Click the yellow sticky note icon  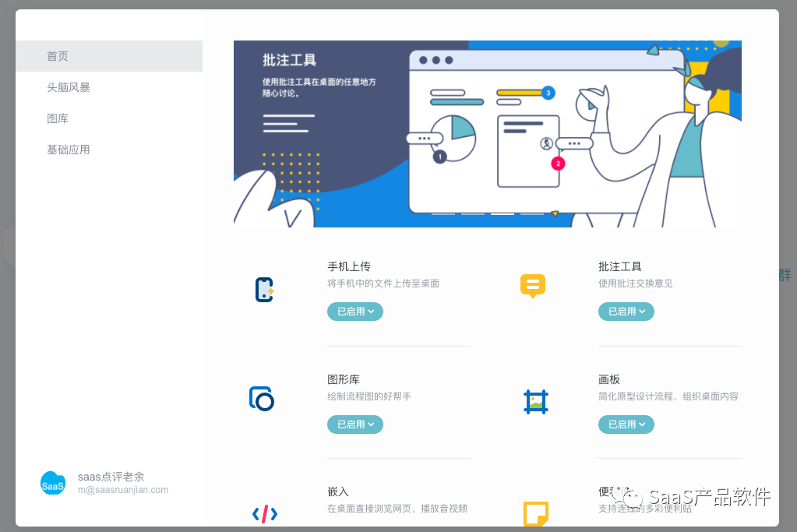pyautogui.click(x=536, y=514)
